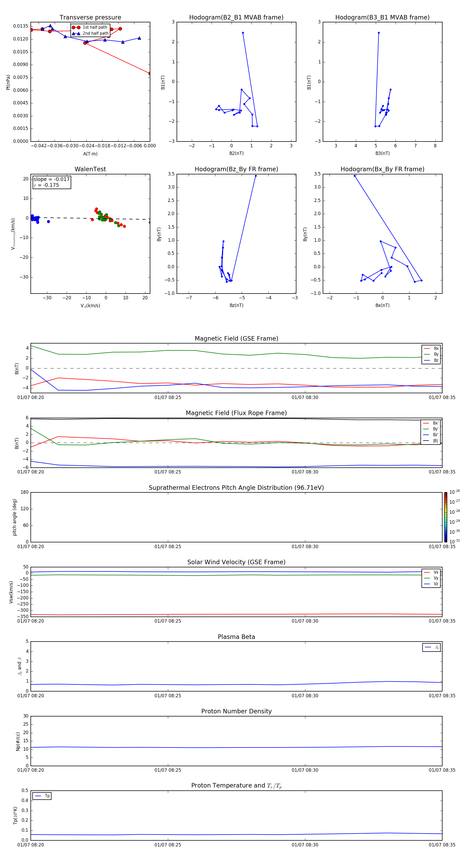
Task: Click the 0.0135 tick on Transverse pressure axis
Action: [20, 26]
